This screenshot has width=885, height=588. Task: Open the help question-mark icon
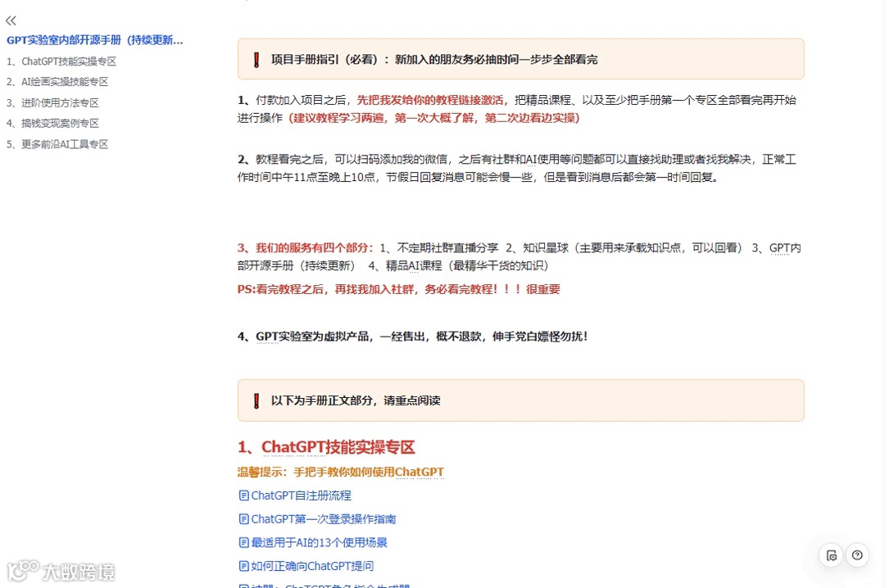coord(857,555)
